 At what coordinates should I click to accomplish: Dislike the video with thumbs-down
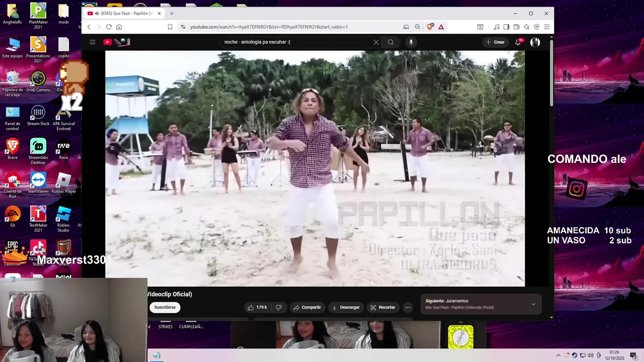click(279, 307)
